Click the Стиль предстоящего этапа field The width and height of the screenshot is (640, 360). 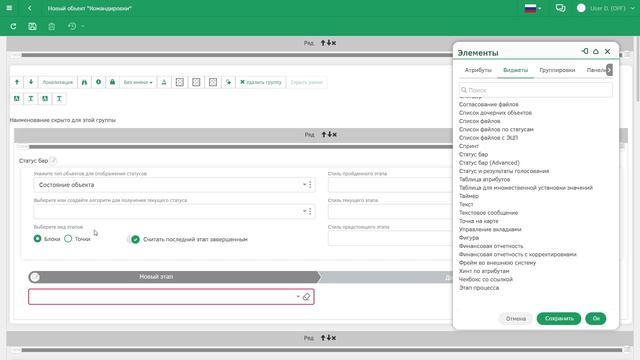390,238
